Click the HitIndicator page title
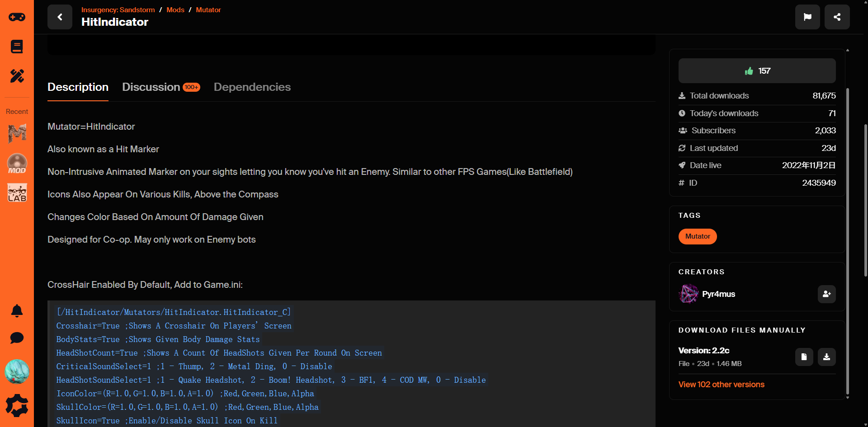 (x=115, y=22)
